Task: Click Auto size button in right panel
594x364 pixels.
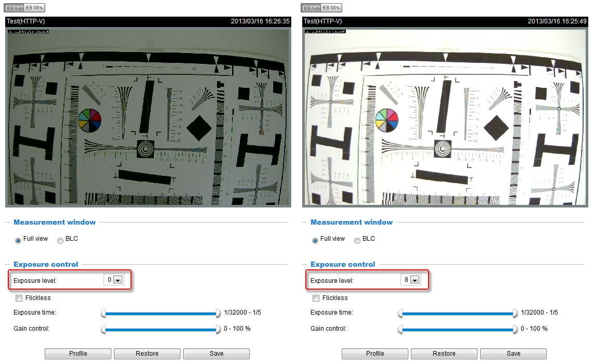Action: pos(312,8)
